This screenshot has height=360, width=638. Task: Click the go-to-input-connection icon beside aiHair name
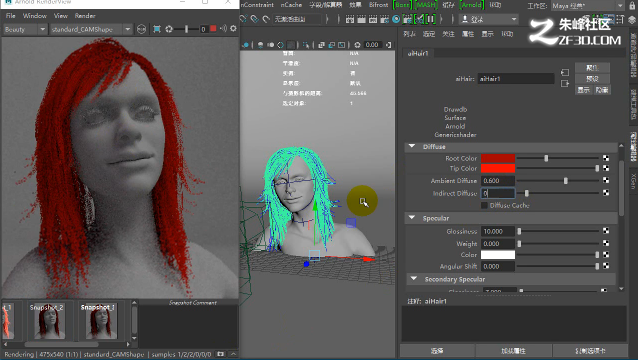pos(565,72)
